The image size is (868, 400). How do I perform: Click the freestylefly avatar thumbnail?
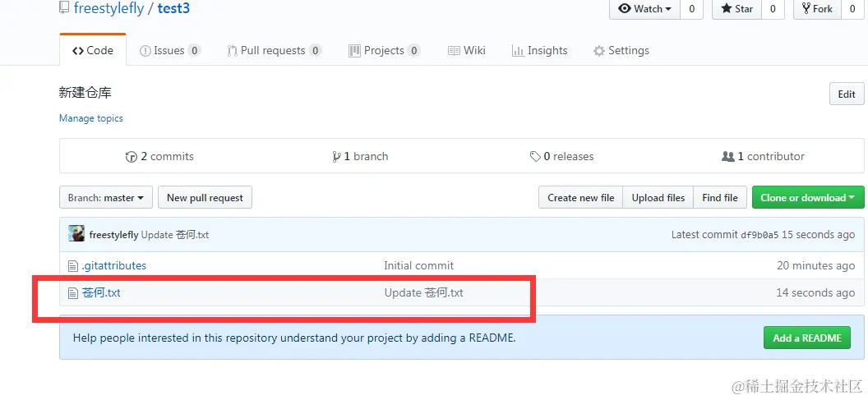[76, 233]
